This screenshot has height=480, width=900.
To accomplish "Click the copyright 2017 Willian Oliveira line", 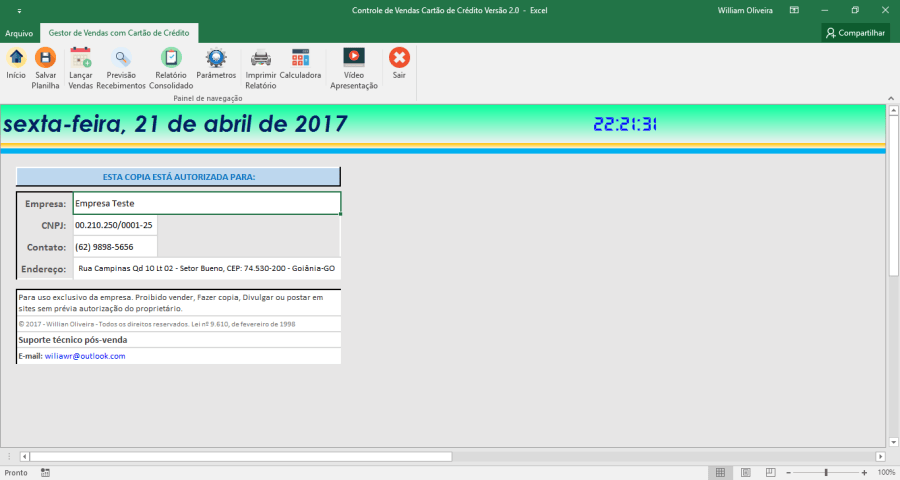I will (157, 324).
